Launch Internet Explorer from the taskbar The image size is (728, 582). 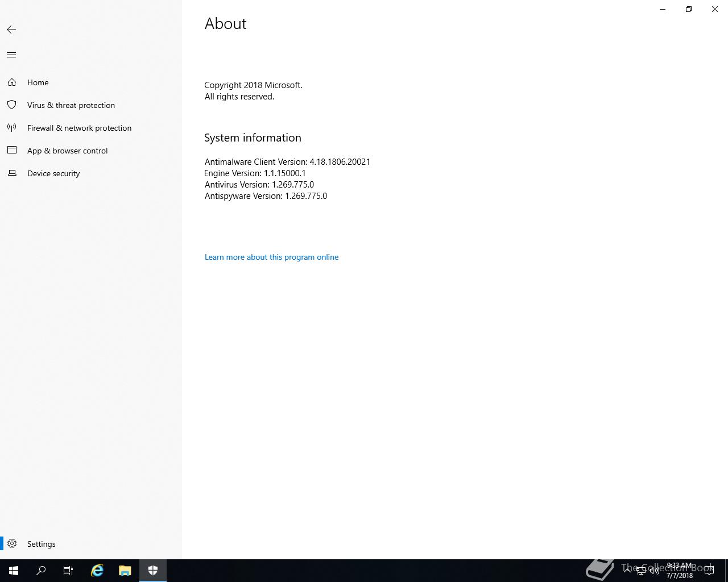pos(97,571)
